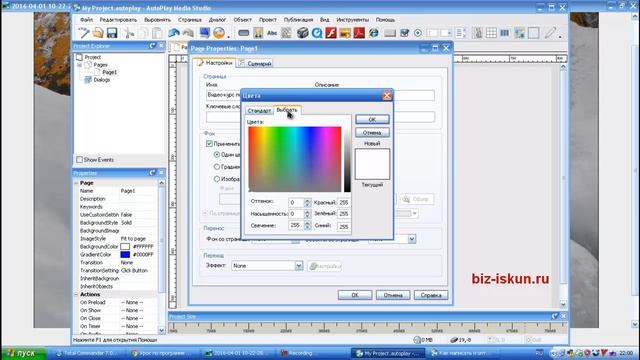
Task: Click OK in the Цвета dialog
Action: pos(372,119)
